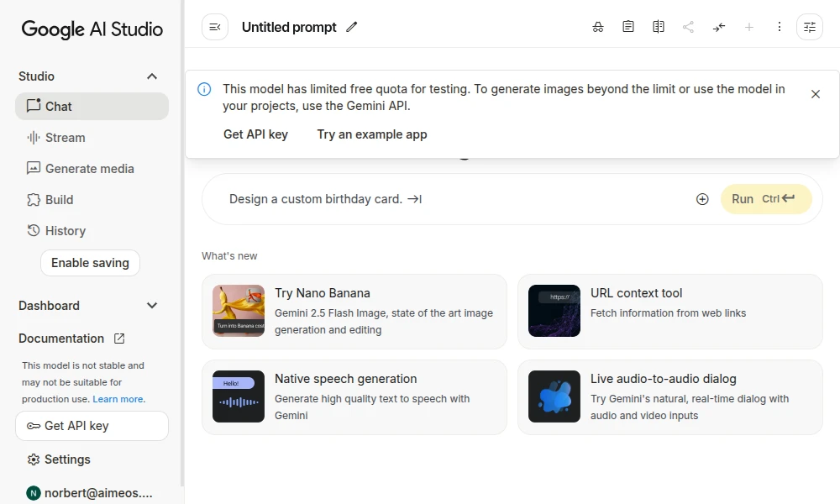Toggle the run settings panel
The width and height of the screenshot is (840, 504).
pos(810,27)
